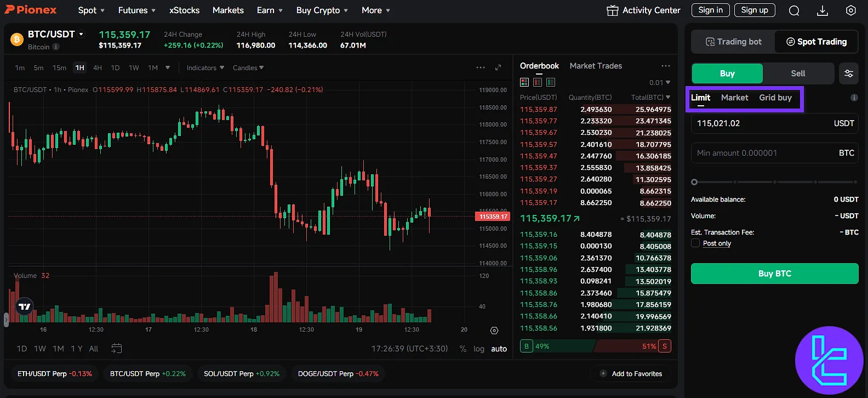This screenshot has width=868, height=398.
Task: Click the Sign up button
Action: click(755, 10)
